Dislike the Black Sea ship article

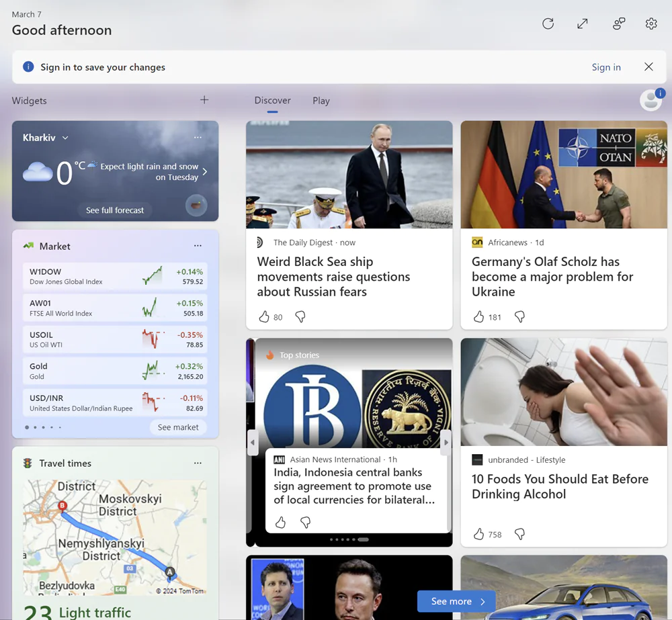click(300, 317)
